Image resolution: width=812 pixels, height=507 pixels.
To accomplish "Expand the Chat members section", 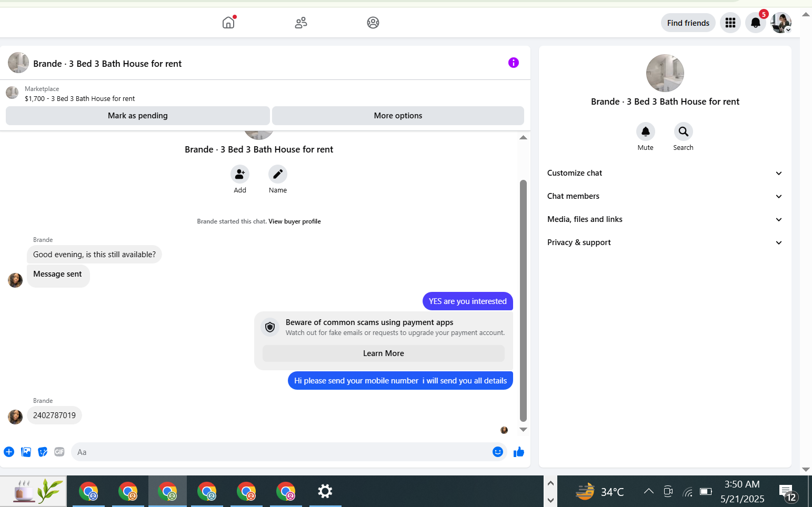I will point(665,196).
